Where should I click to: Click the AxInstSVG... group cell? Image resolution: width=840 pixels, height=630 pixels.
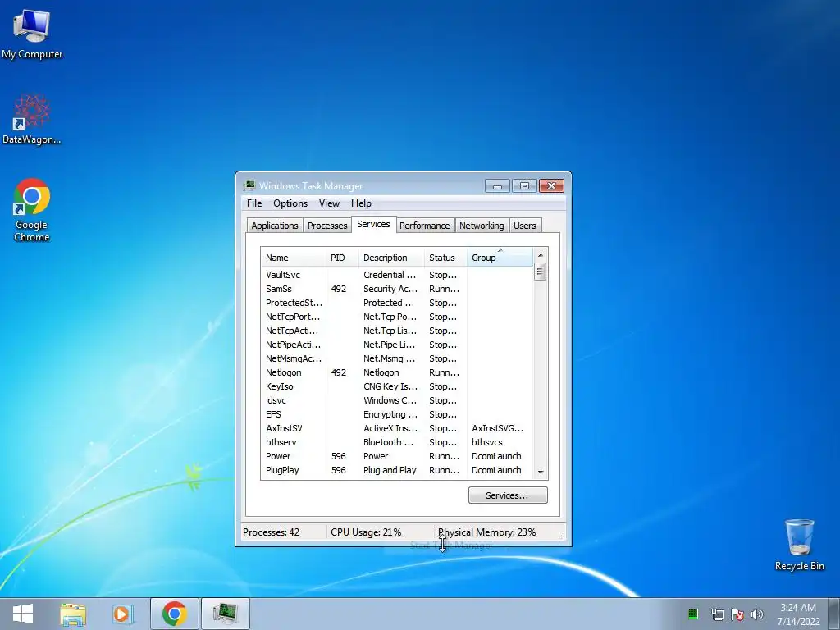[x=497, y=428]
